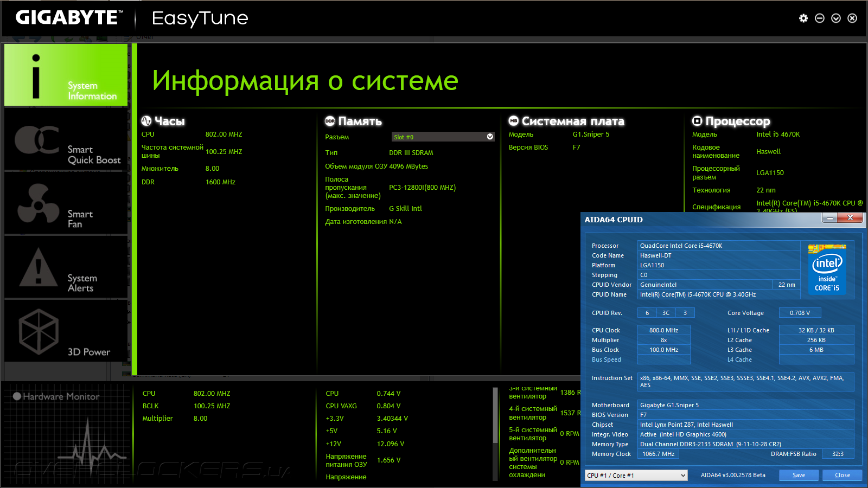The width and height of the screenshot is (868, 488).
Task: Switch to Smart Quick Boost tab
Action: click(x=66, y=139)
